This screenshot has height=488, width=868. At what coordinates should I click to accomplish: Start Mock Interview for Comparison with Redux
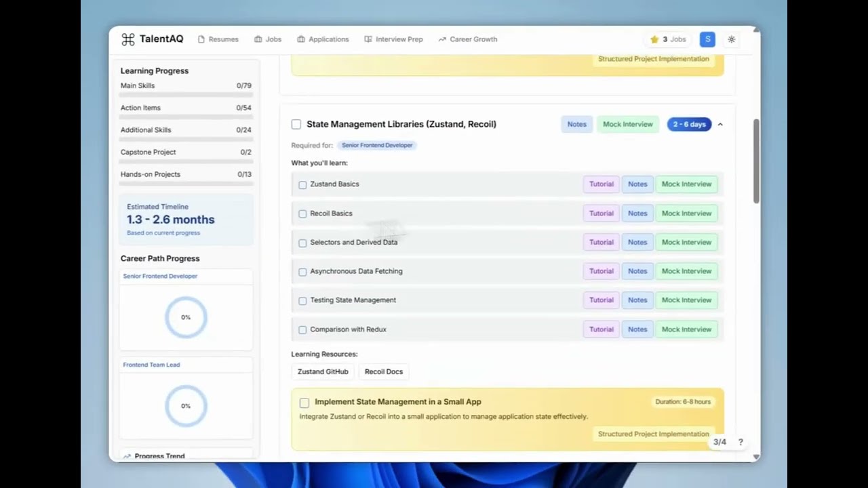686,329
